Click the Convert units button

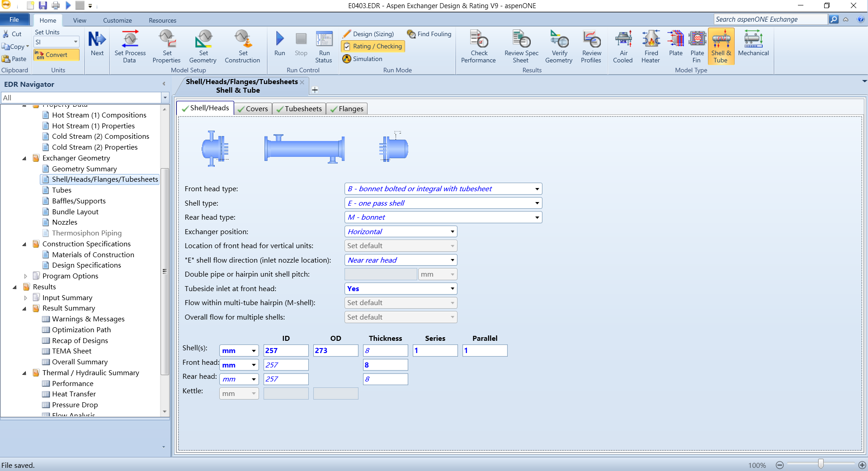pyautogui.click(x=57, y=55)
